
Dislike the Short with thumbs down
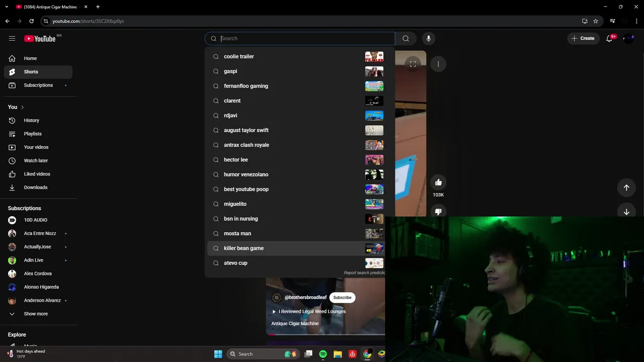438,212
